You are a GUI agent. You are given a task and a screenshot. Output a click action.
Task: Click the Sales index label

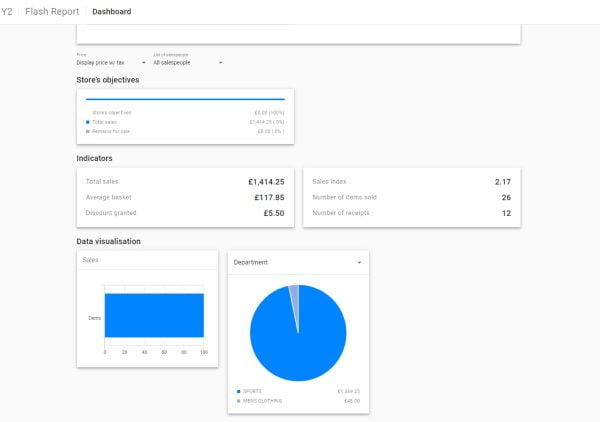point(329,181)
